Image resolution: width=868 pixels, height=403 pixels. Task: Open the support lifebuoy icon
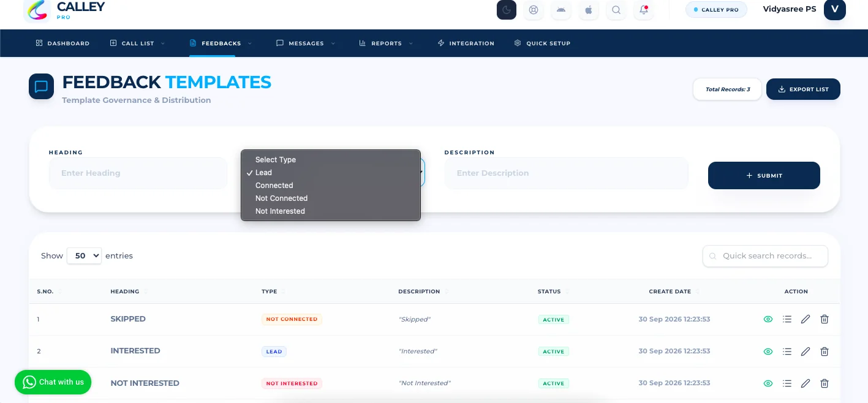[x=534, y=10]
